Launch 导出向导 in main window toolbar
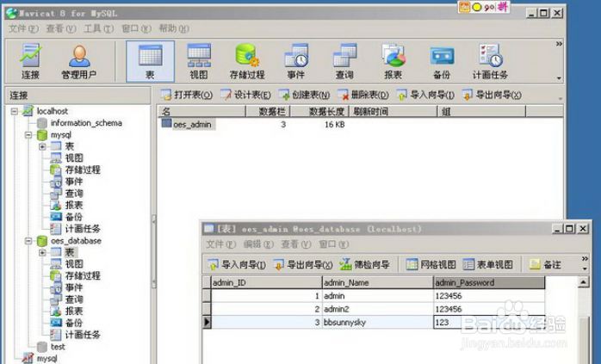Screen dimensions: 601x364 click(x=492, y=95)
